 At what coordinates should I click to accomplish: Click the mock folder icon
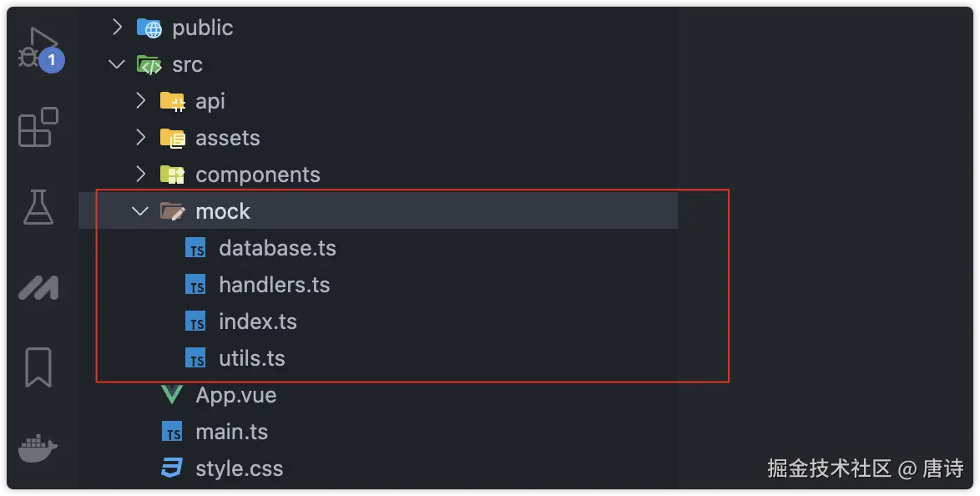click(172, 211)
